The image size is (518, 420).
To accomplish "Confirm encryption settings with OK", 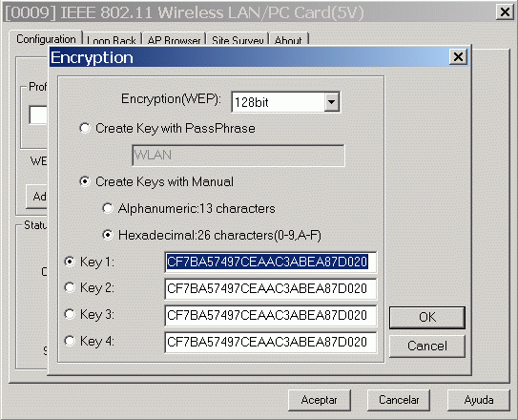I will [427, 317].
